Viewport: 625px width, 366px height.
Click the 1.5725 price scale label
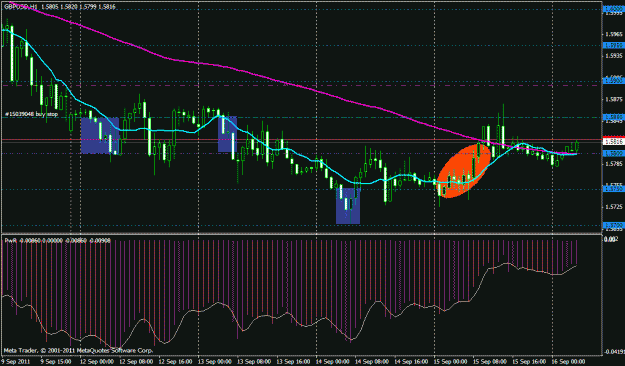614,207
